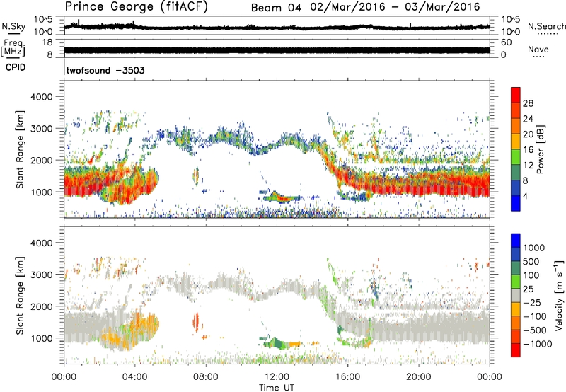Click the '16' label on the Power colorbar

pyautogui.click(x=528, y=150)
